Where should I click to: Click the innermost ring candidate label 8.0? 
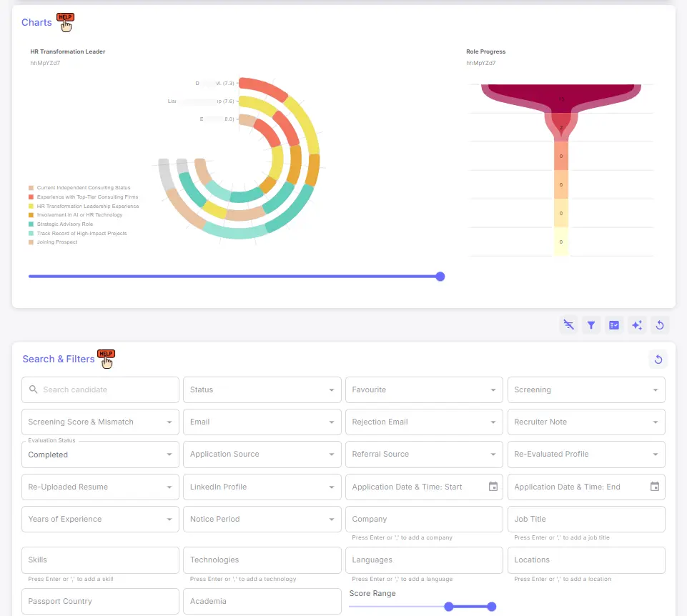217,119
